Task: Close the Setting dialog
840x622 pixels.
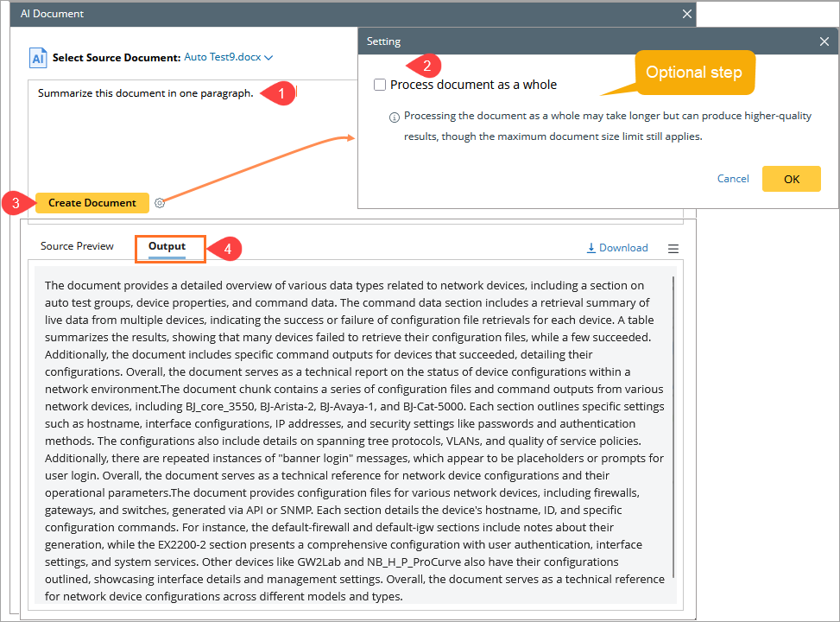Action: click(824, 41)
